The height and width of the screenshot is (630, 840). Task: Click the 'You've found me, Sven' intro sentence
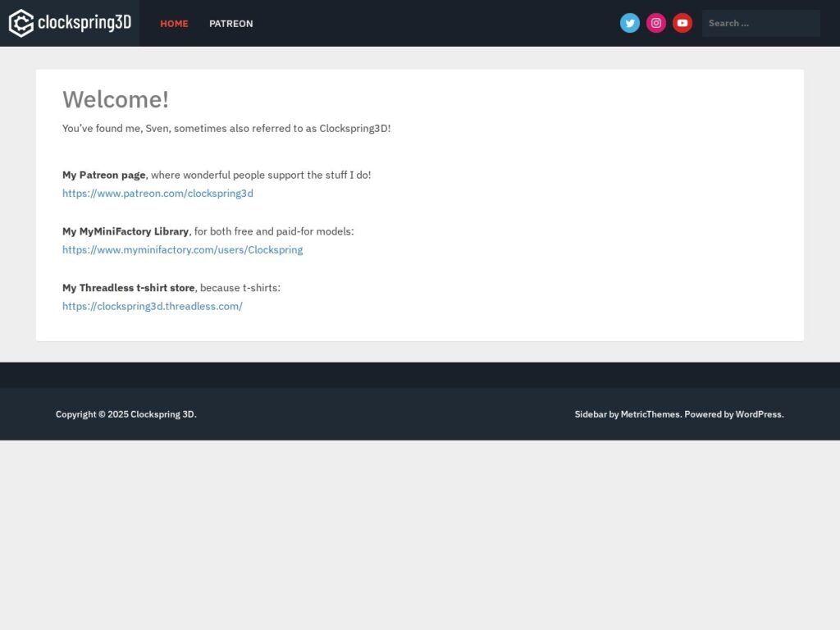[226, 129]
